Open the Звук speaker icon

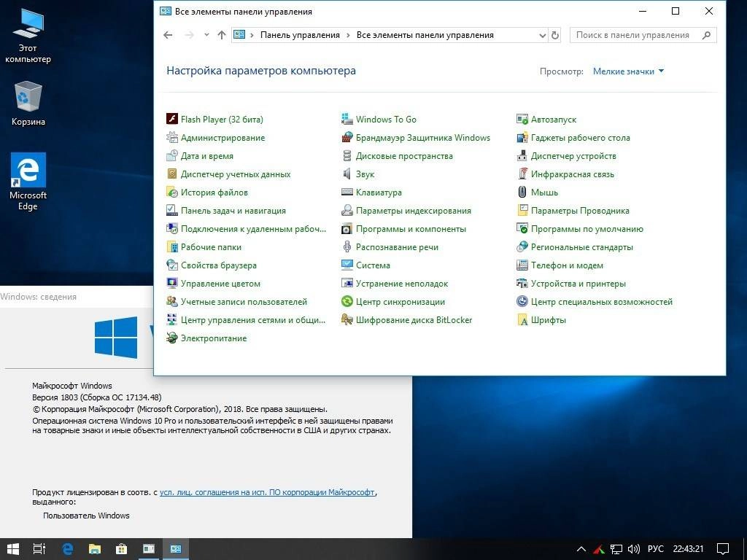(x=347, y=174)
